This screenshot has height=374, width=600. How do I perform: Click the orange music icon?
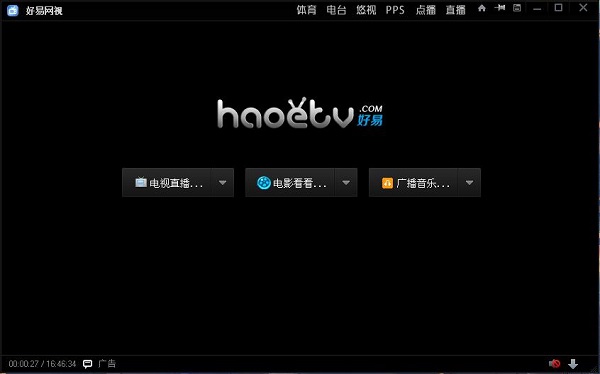click(x=388, y=183)
